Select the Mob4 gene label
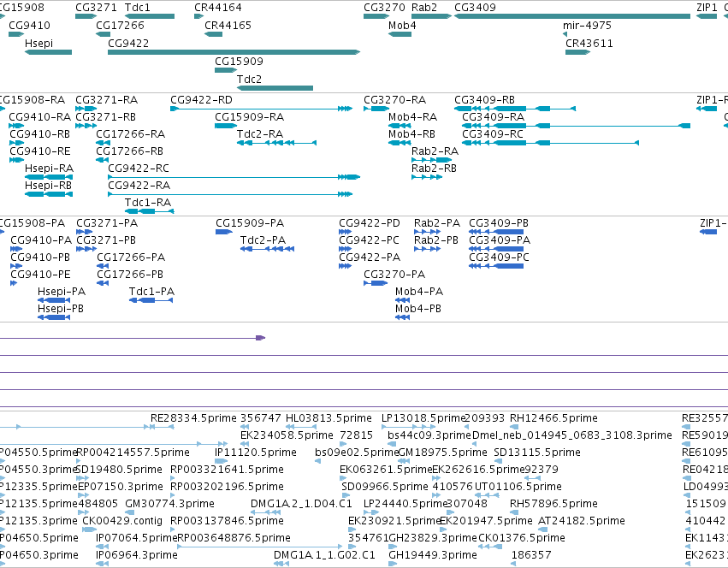728x568 pixels. [402, 26]
